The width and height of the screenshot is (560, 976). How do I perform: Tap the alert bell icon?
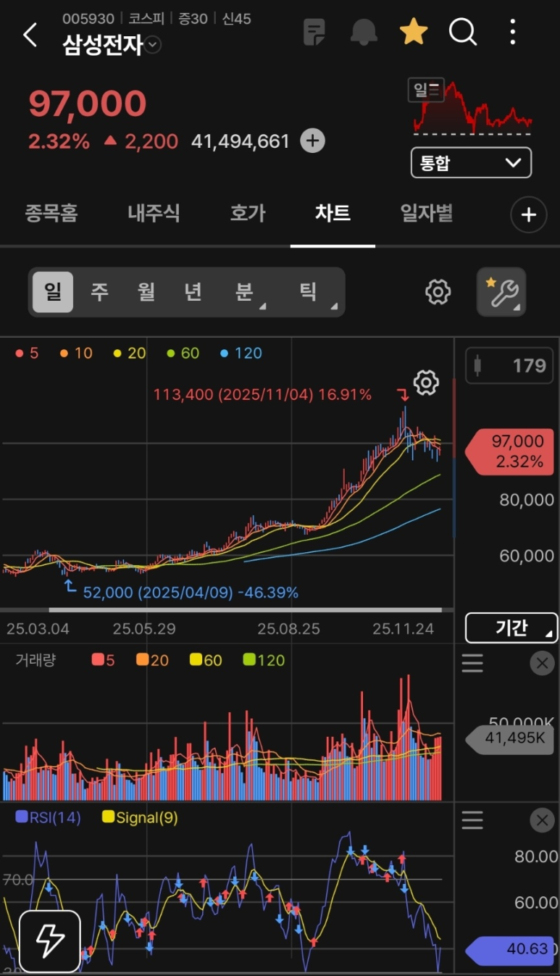(364, 32)
